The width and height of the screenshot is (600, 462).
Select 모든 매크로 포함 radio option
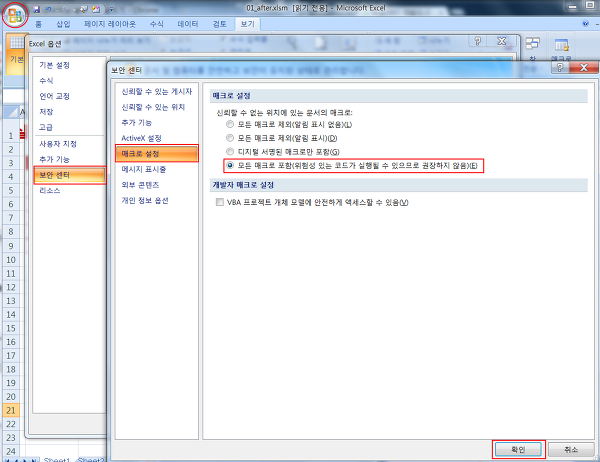tap(230, 165)
